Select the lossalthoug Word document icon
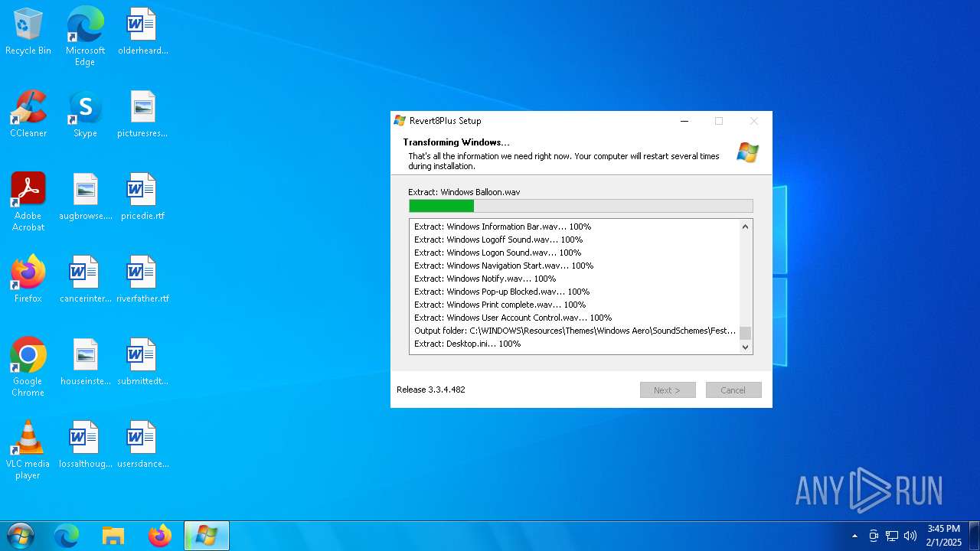The width and height of the screenshot is (980, 551). (x=85, y=445)
